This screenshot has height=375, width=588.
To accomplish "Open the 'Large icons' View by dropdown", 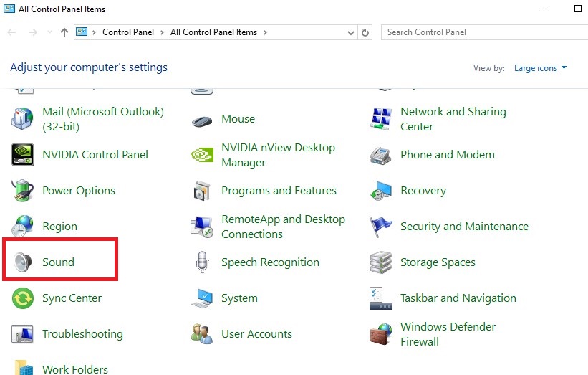I will 540,68.
